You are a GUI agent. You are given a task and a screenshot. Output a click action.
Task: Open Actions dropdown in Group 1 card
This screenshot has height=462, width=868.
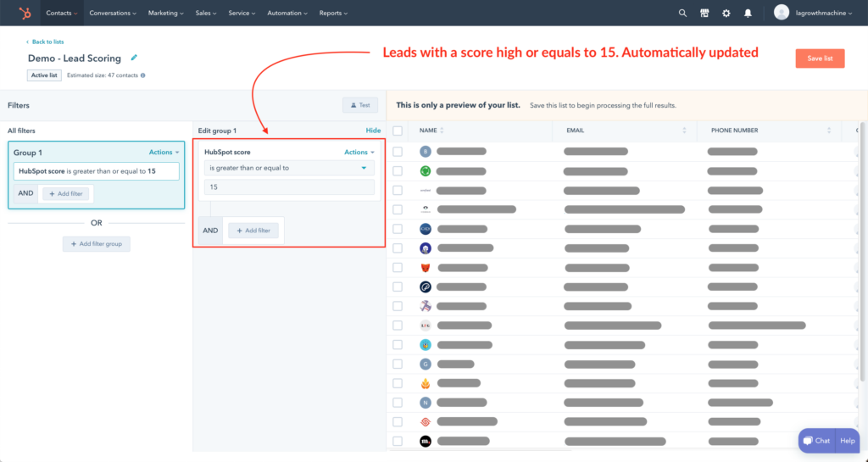164,153
